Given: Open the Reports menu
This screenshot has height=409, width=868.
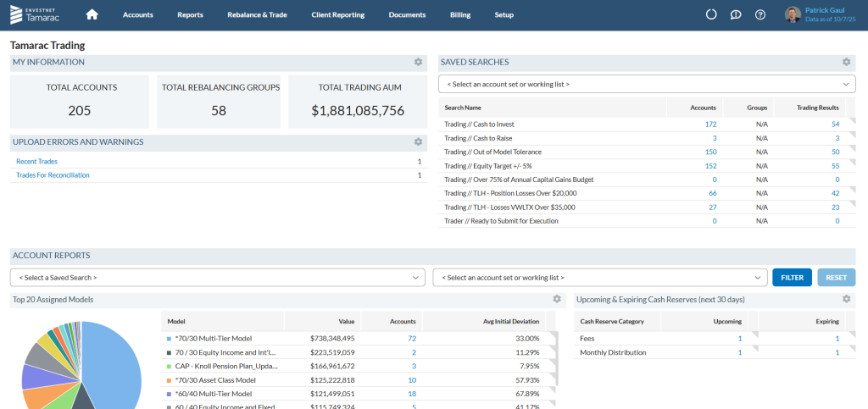Looking at the screenshot, I should coord(190,15).
